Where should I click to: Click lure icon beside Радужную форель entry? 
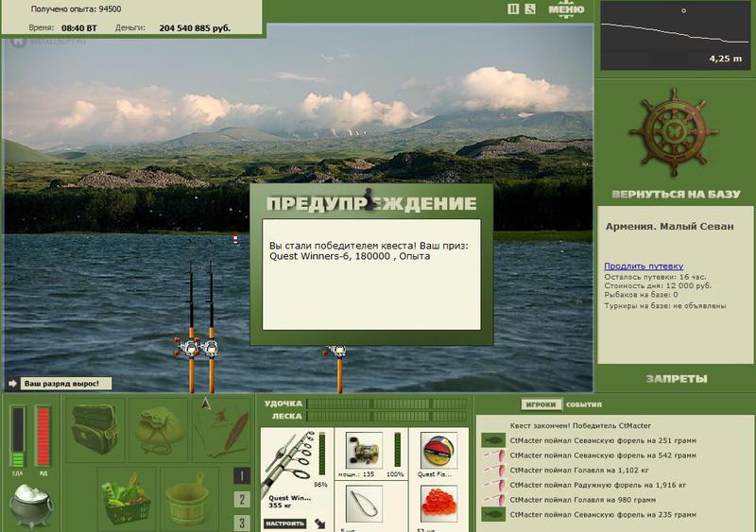click(x=492, y=485)
